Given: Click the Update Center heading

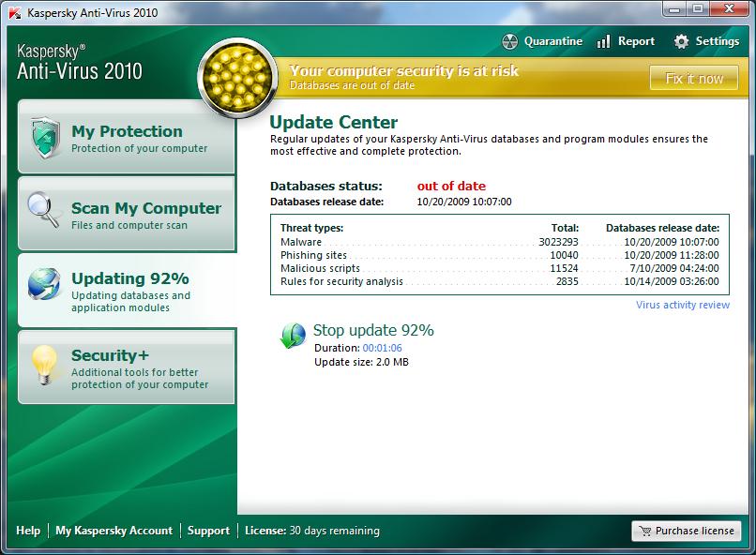Looking at the screenshot, I should (x=334, y=123).
